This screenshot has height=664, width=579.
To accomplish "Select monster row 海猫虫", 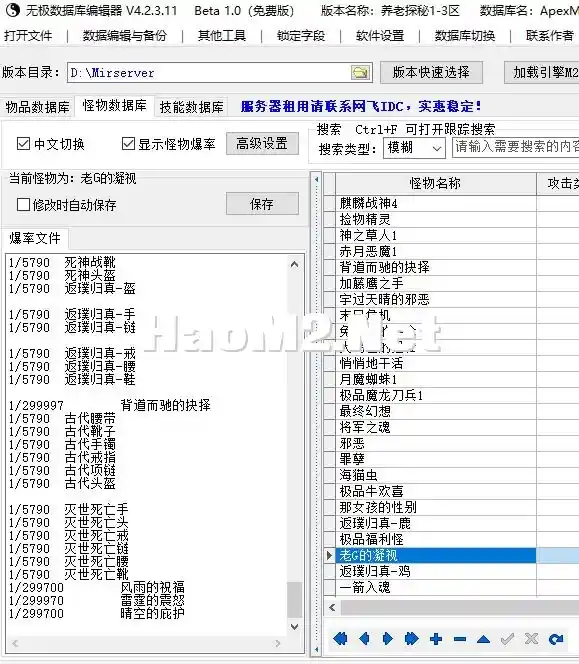I will 436,475.
